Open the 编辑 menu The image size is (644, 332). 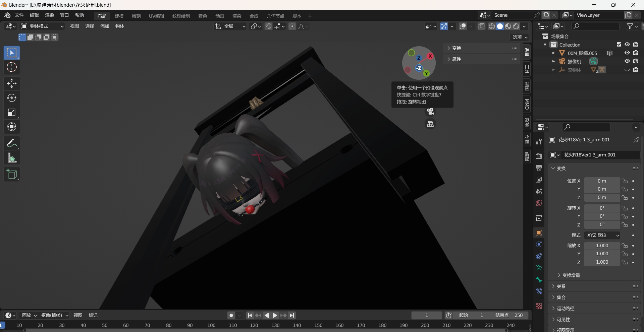(x=34, y=15)
